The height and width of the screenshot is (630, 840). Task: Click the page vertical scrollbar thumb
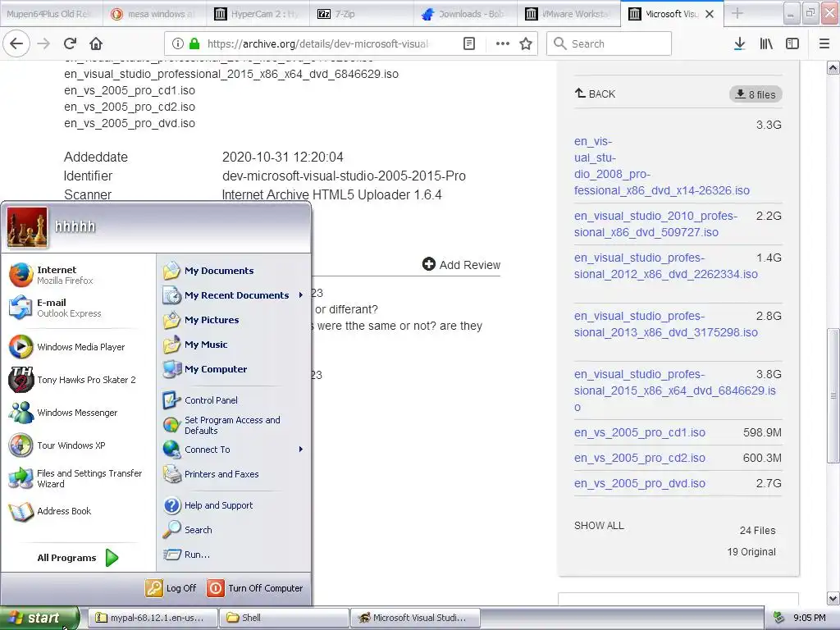tap(833, 396)
